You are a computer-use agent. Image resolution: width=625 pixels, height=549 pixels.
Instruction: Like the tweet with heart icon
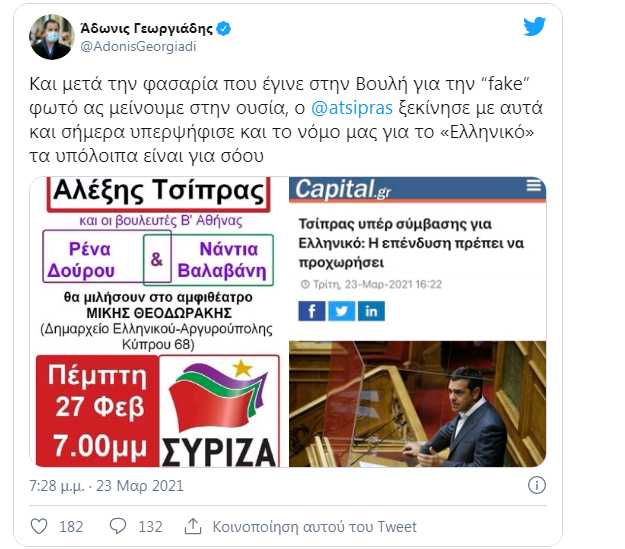pyautogui.click(x=39, y=526)
